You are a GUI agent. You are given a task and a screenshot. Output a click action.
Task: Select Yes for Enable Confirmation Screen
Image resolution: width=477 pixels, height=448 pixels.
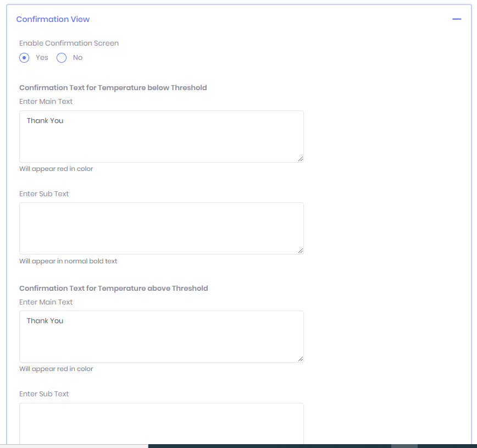pos(24,58)
